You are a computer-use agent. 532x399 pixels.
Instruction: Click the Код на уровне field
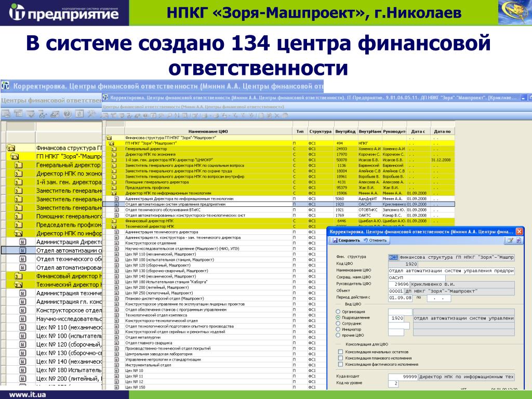393,384
